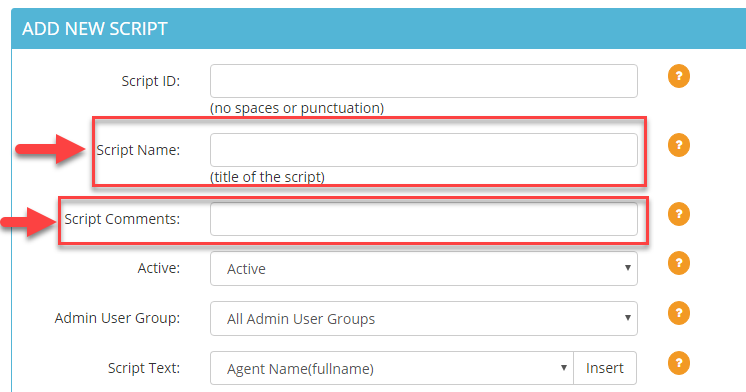Screen dimensions: 746x392
Task: Open the All Admin User Groups dropdown
Action: point(423,318)
